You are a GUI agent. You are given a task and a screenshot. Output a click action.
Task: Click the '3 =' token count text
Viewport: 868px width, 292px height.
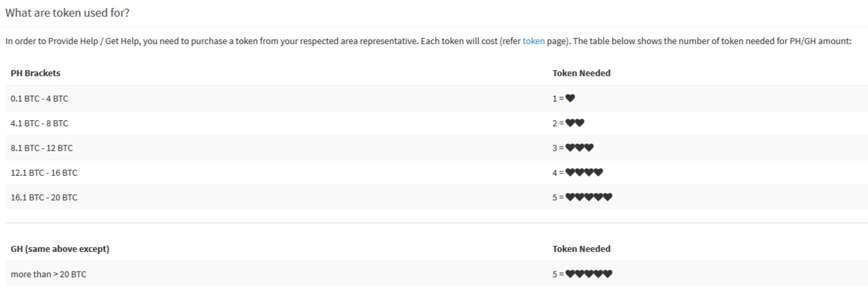[x=558, y=147]
